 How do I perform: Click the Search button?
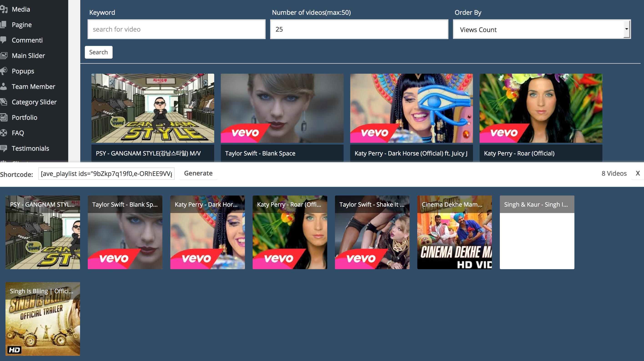click(98, 52)
